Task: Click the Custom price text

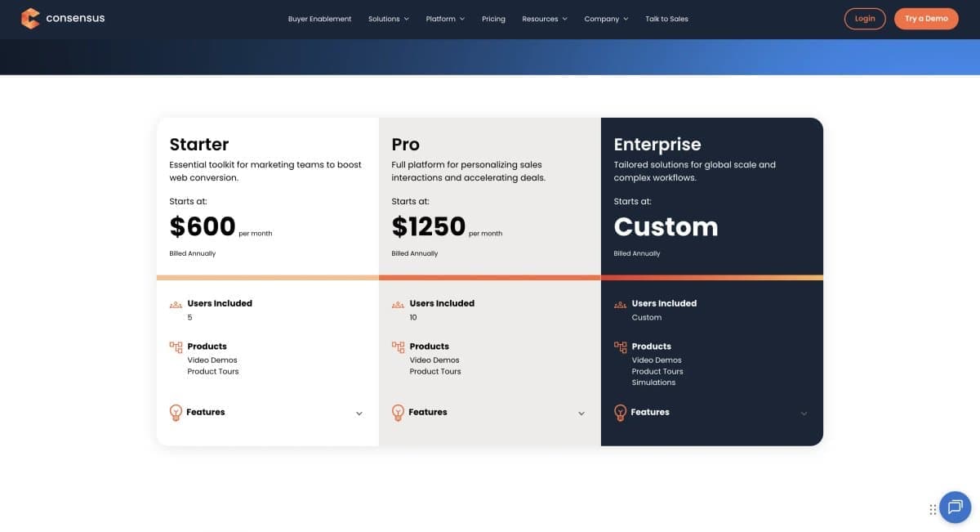Action: point(666,226)
